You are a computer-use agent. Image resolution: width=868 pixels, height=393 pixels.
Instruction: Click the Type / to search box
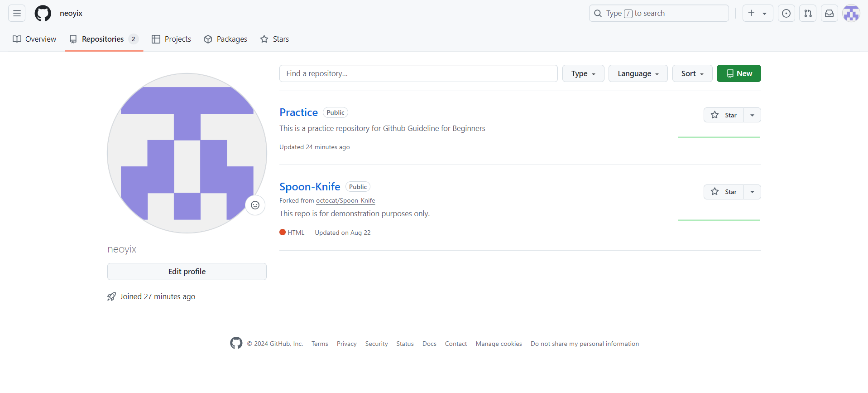[x=659, y=13]
